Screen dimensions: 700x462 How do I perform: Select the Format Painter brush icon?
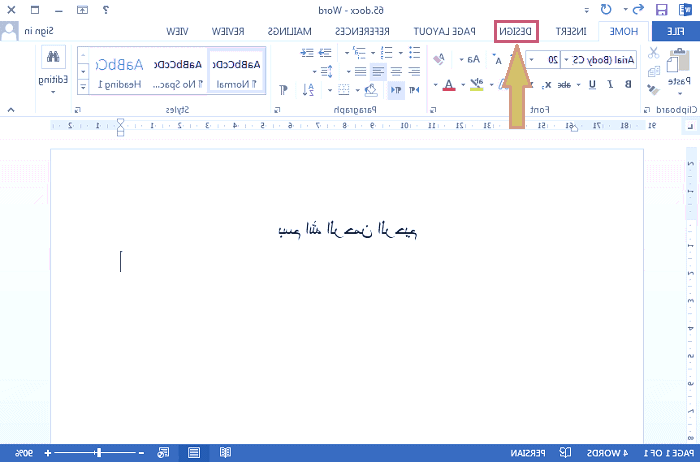[x=655, y=86]
